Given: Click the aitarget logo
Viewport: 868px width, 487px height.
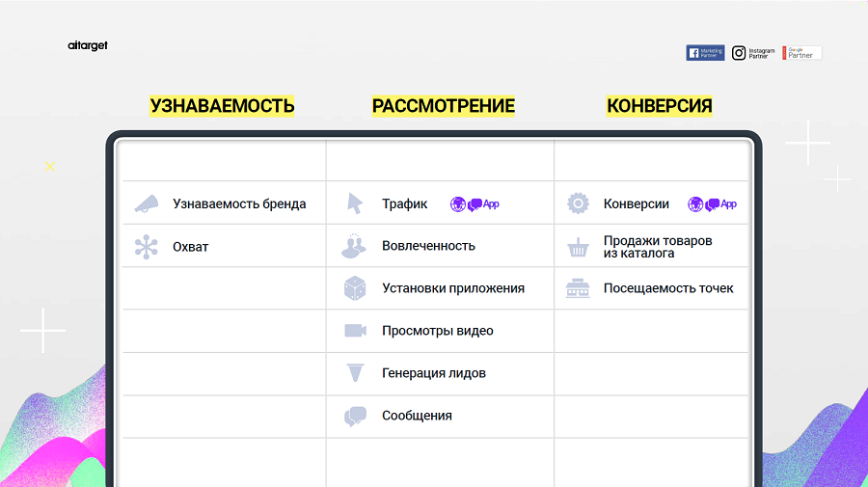Looking at the screenshot, I should 88,45.
